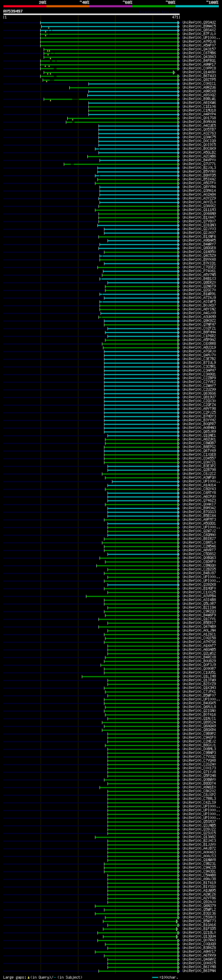The width and height of the screenshot is (222, 980).
Task: Select the UniRef100_C6TMB6 label
Action: pyautogui.click(x=199, y=53)
